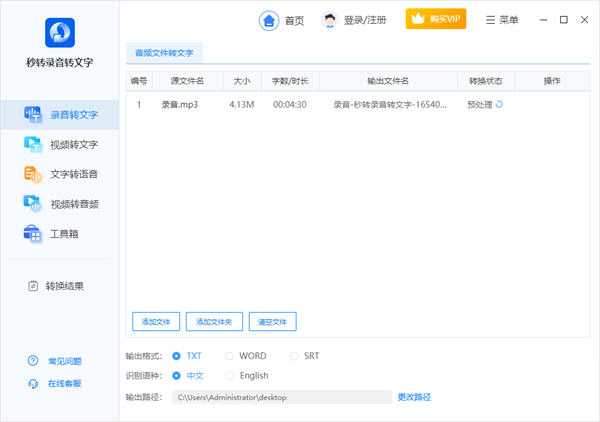Click the 源文件名 column header

(187, 81)
